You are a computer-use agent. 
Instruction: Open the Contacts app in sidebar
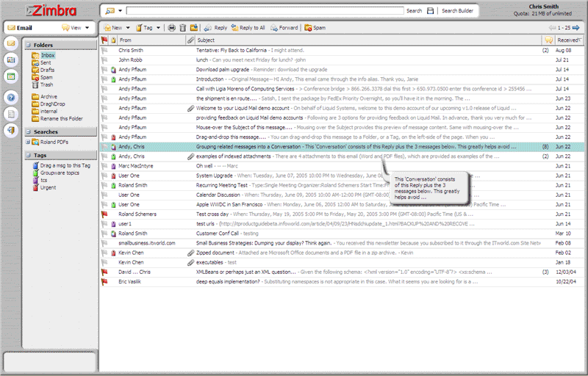[x=11, y=60]
